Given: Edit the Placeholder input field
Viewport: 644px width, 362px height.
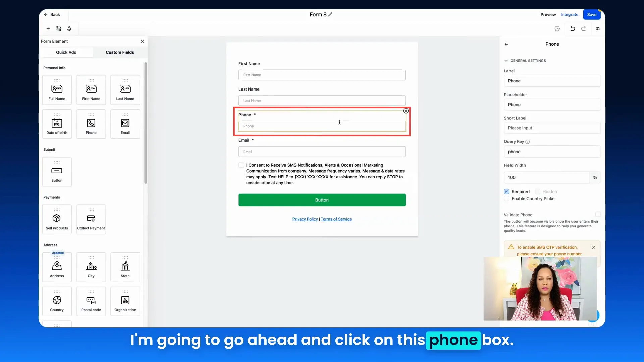Looking at the screenshot, I should click(x=552, y=105).
